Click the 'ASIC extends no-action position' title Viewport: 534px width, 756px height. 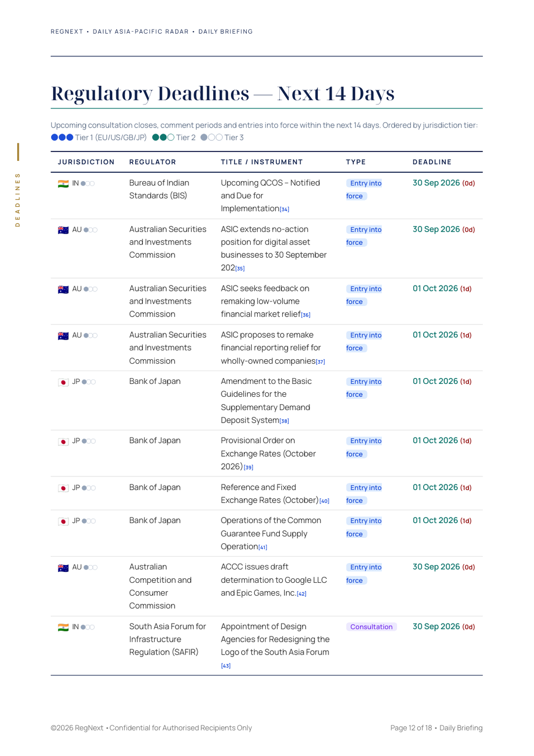[274, 249]
